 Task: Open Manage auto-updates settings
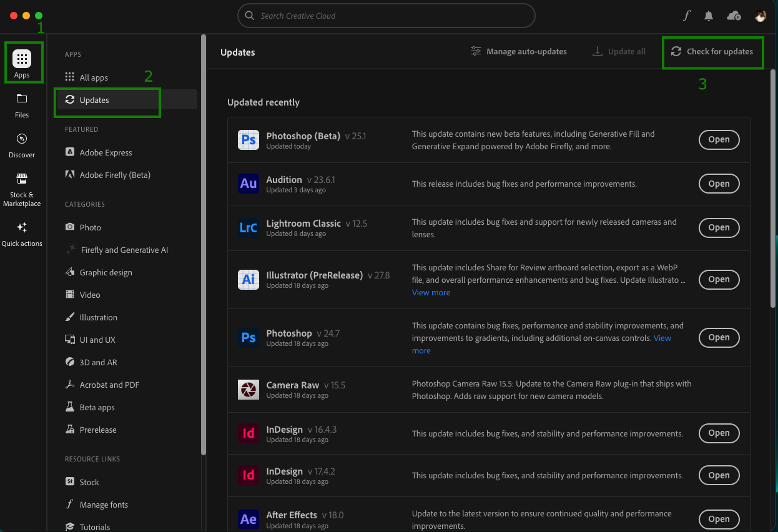coord(518,51)
